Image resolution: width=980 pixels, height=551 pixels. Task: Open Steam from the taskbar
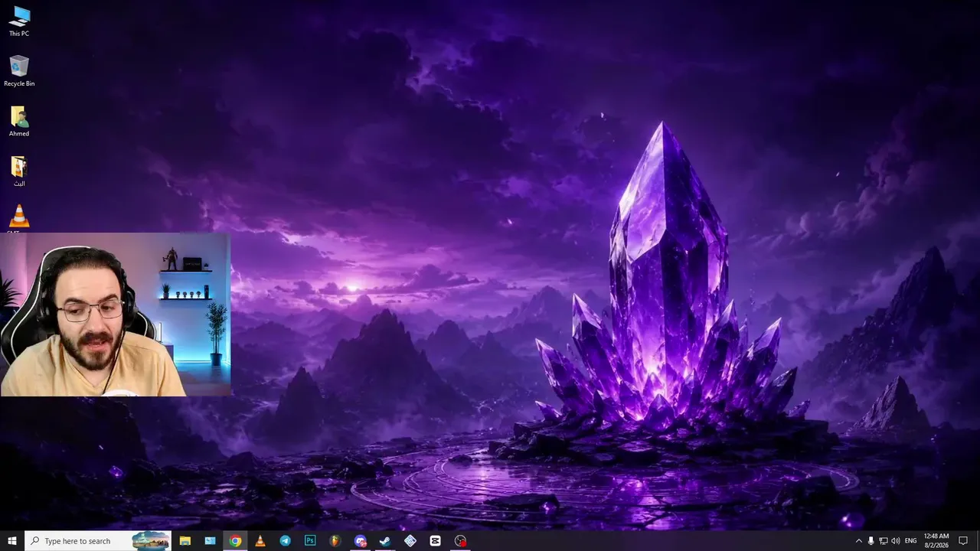click(x=385, y=541)
